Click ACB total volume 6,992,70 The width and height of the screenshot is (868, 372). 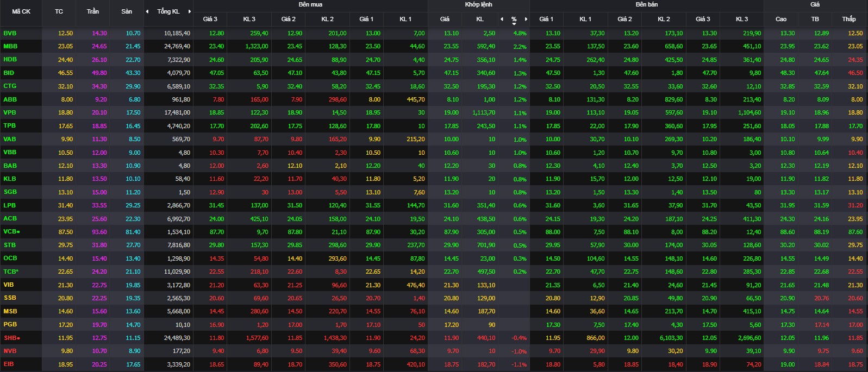pyautogui.click(x=179, y=218)
